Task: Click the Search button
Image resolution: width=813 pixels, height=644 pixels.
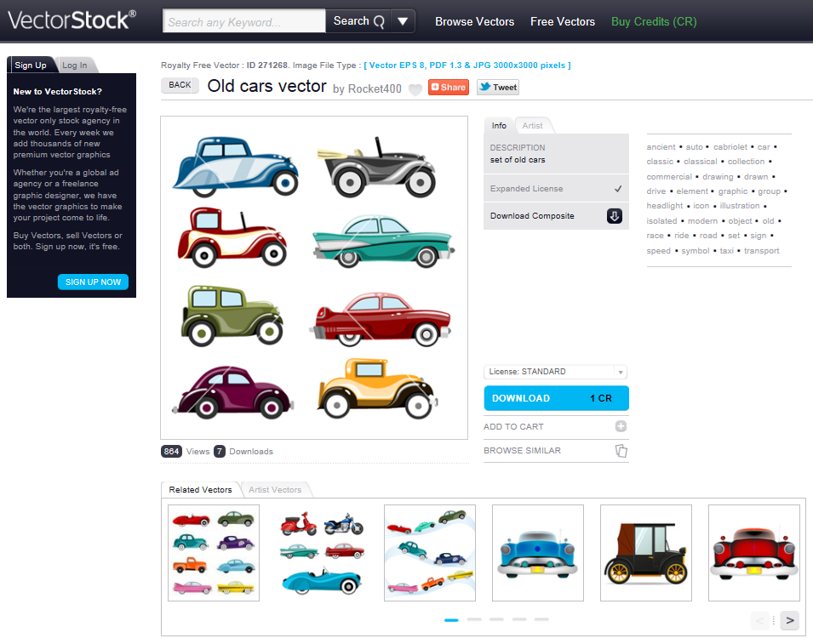Action: pyautogui.click(x=358, y=21)
